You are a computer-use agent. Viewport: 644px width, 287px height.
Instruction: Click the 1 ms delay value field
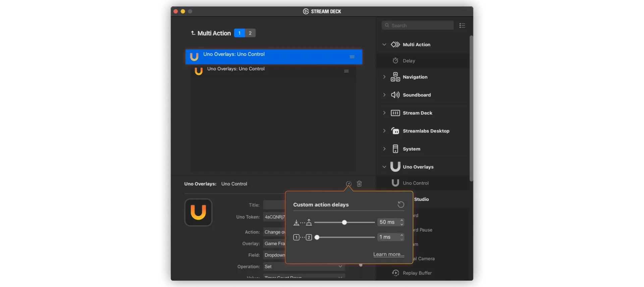tap(388, 237)
